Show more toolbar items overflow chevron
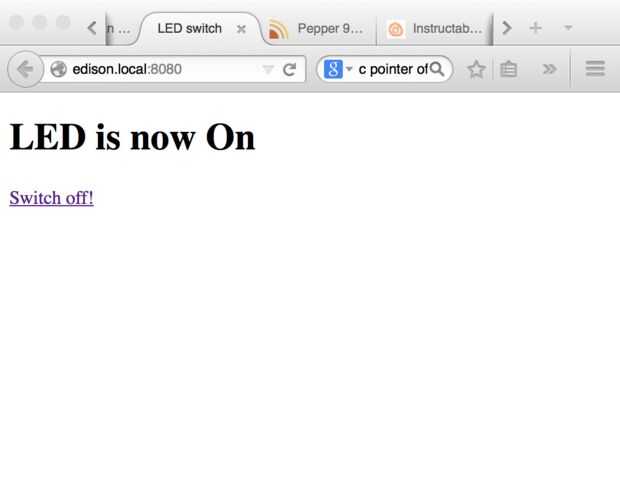The image size is (620, 504). click(550, 69)
